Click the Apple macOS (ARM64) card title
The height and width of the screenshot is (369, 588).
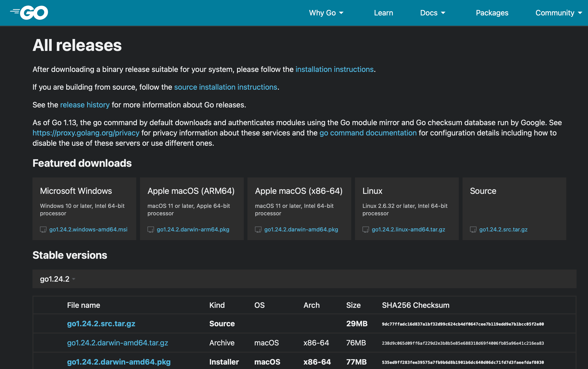point(191,191)
